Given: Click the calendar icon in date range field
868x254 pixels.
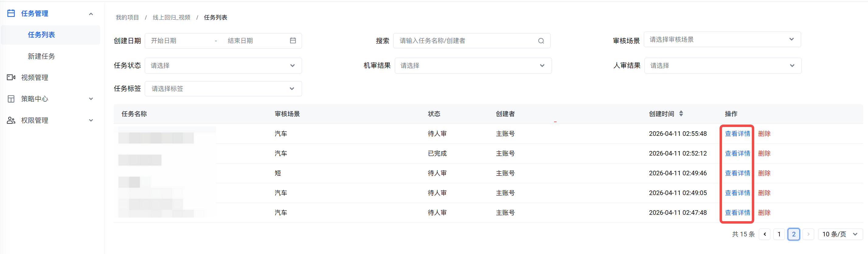Looking at the screenshot, I should (293, 41).
